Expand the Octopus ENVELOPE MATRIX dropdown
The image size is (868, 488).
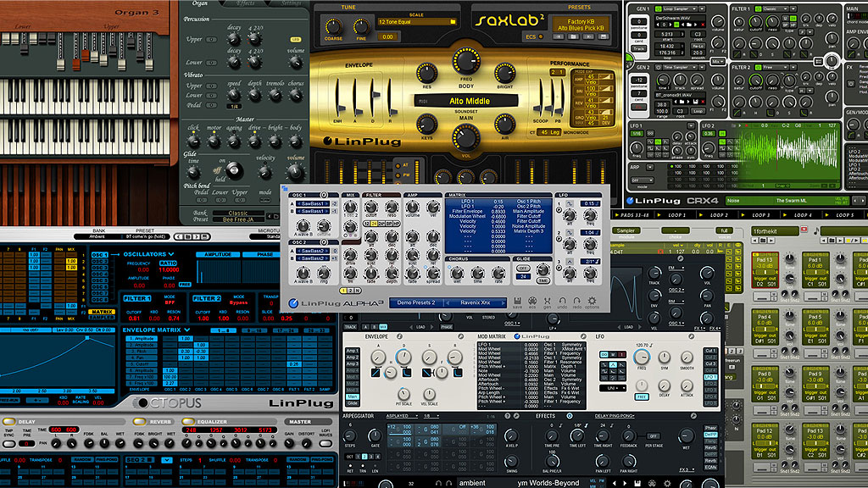187,330
